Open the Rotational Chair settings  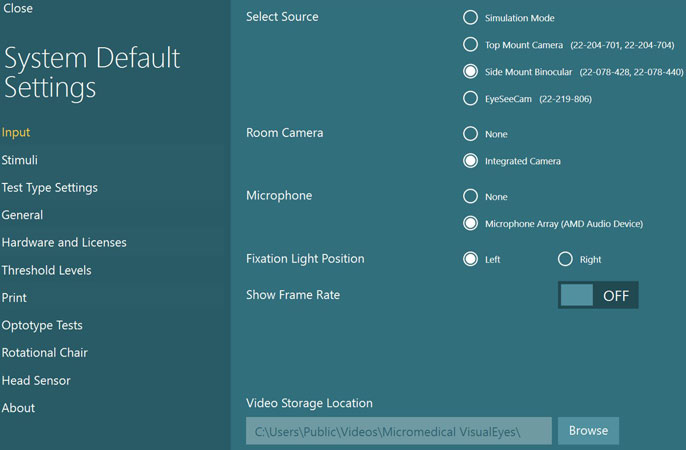click(x=45, y=352)
